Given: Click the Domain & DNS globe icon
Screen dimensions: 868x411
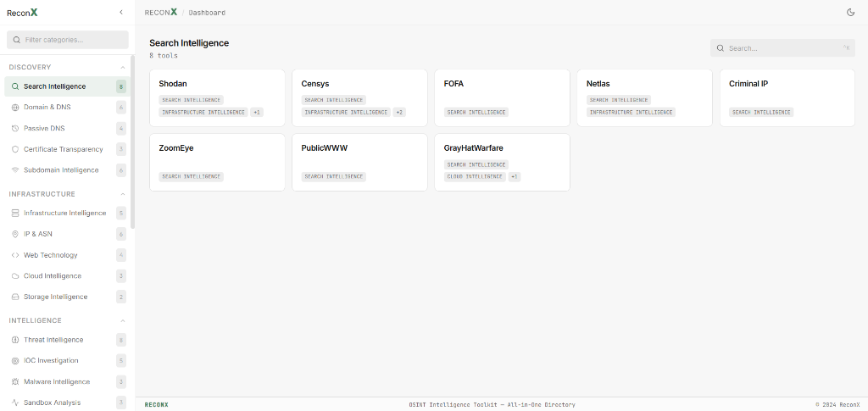Looking at the screenshot, I should point(15,108).
